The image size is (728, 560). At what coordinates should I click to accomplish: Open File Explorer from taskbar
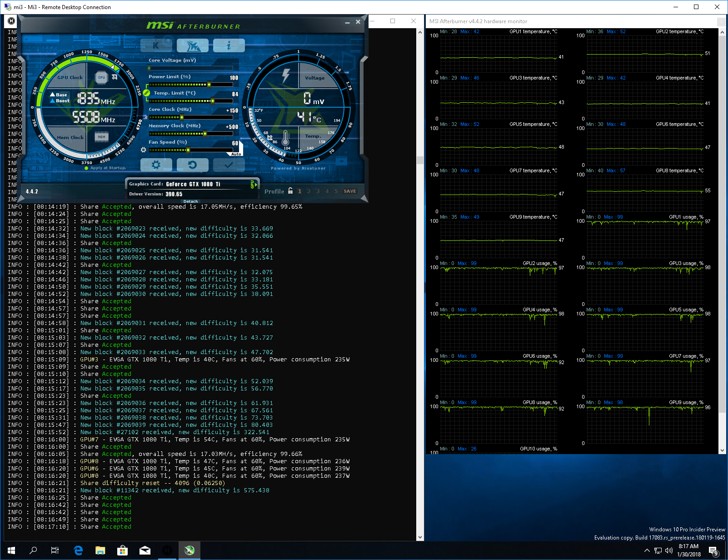click(x=100, y=550)
